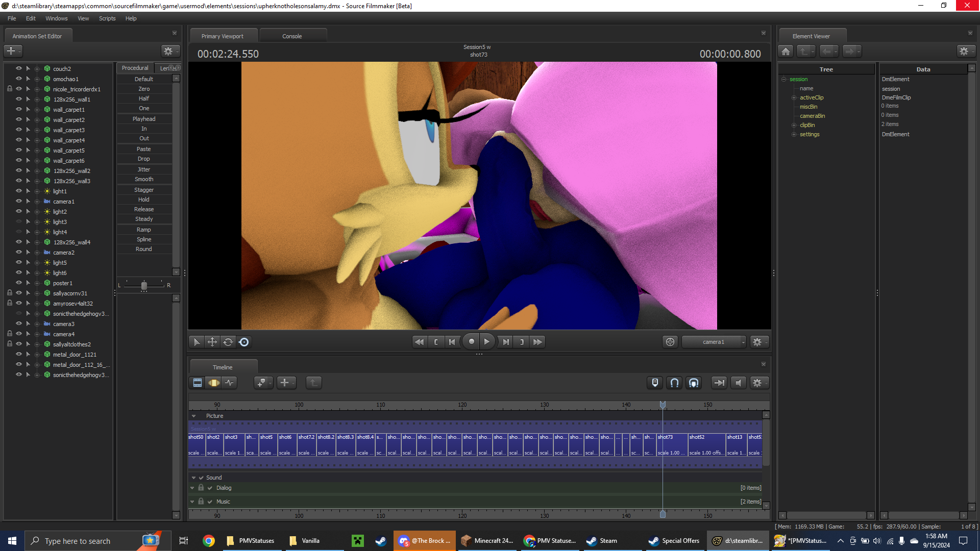Toggle the Dialog track lock
980x551 pixels.
pos(201,488)
